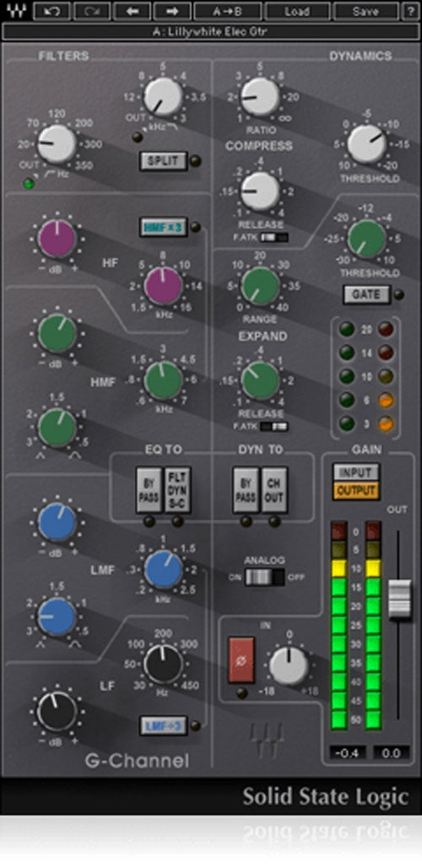Go to previous preset with left arrow
Image resolution: width=422 pixels, height=868 pixels.
click(132, 11)
